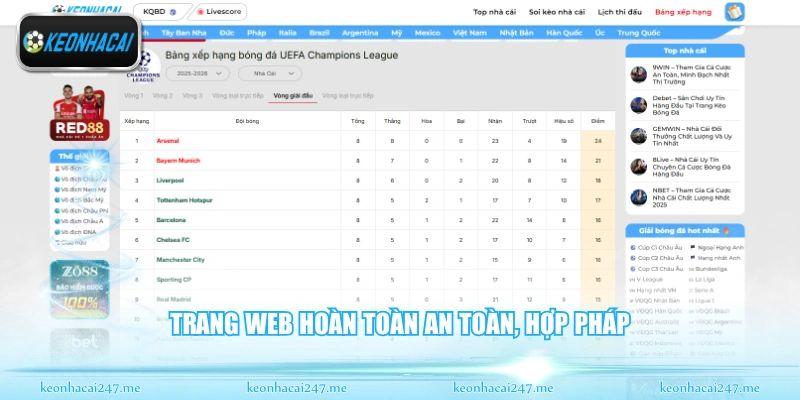Open the Manchester City team link

click(x=180, y=260)
